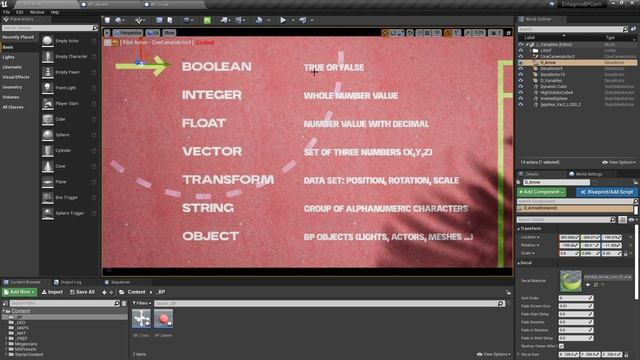Image resolution: width=640 pixels, height=360 pixels.
Task: Toggle visibility eye for LIGHT folder
Action: (521, 51)
